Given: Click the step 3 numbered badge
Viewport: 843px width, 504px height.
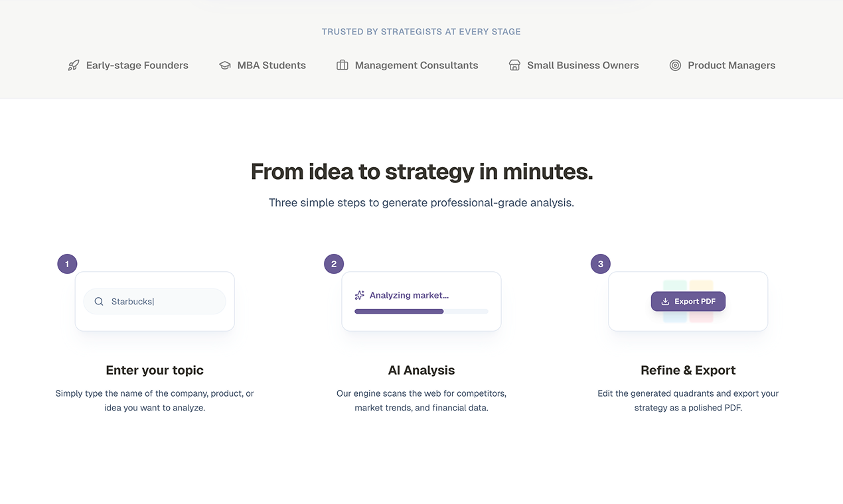Looking at the screenshot, I should coord(600,263).
